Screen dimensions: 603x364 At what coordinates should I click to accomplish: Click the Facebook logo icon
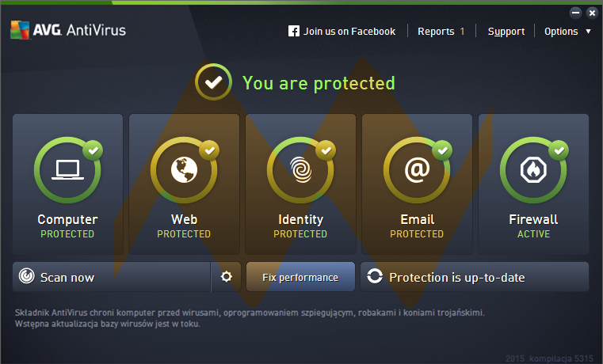point(294,32)
